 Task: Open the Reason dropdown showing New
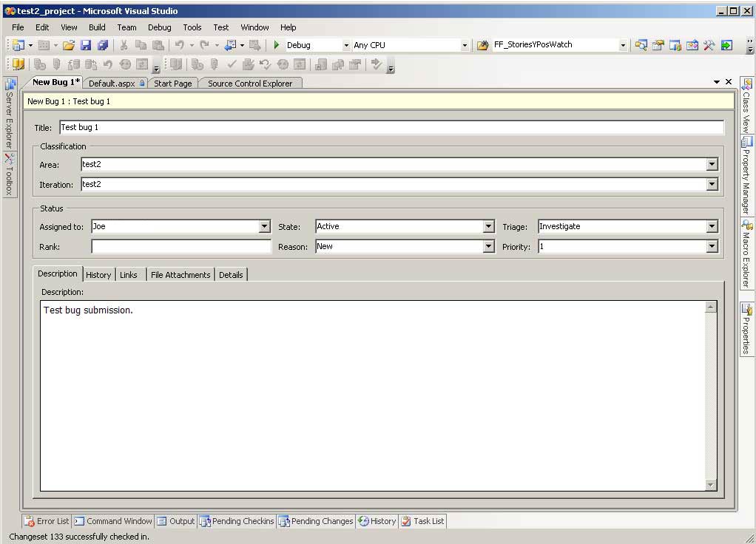(488, 247)
